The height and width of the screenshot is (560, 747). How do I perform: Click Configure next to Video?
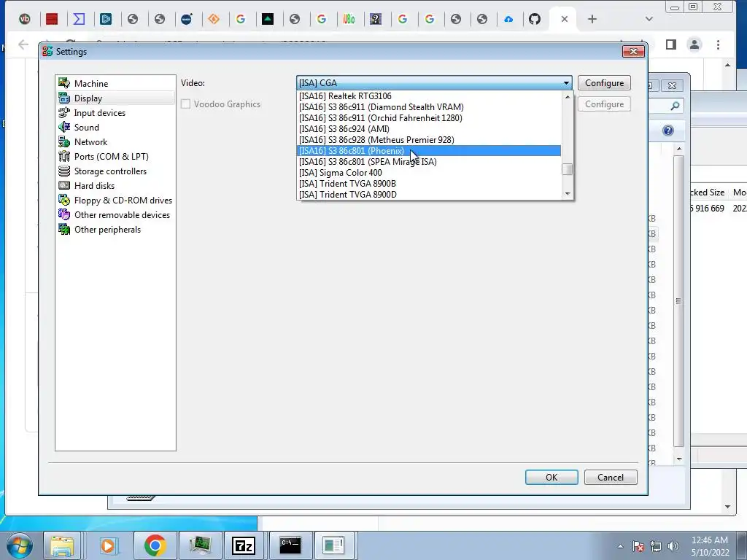(604, 83)
